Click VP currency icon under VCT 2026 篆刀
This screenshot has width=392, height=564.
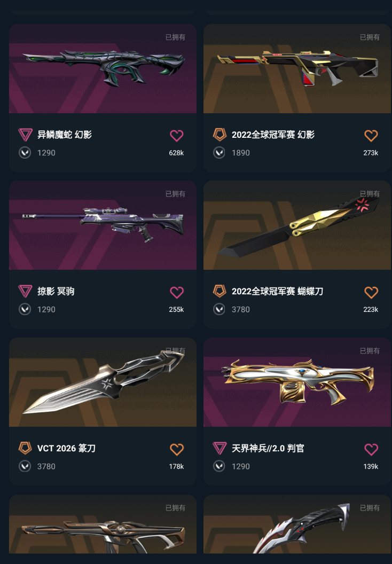(25, 466)
